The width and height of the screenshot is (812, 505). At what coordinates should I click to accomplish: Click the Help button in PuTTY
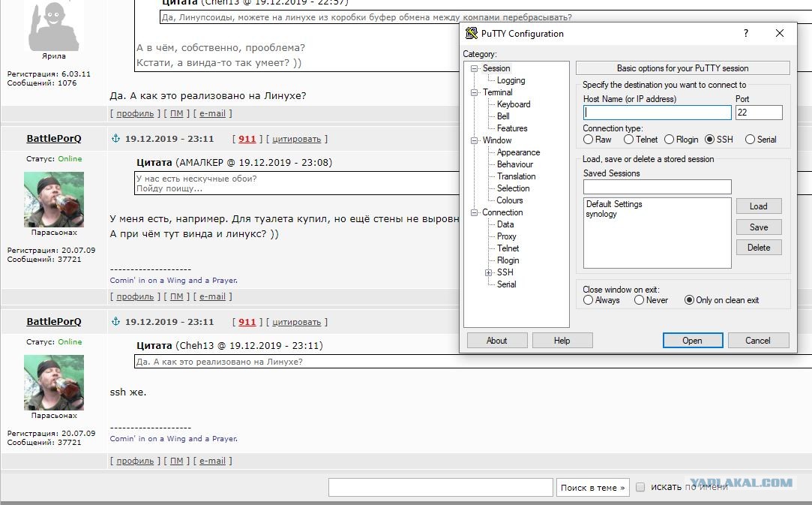coord(562,341)
